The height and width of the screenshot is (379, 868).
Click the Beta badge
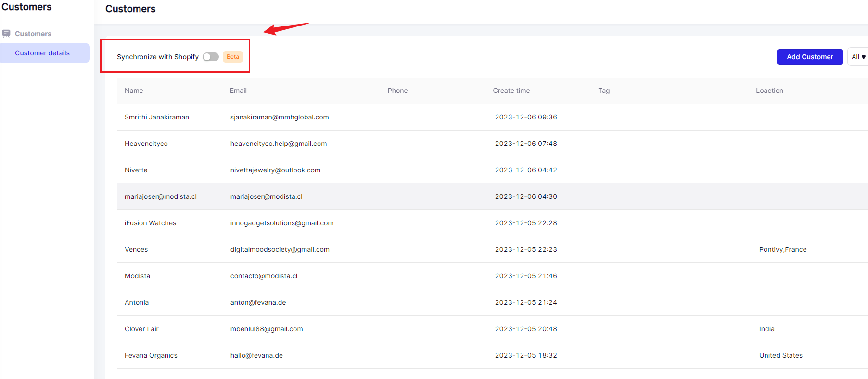tap(233, 57)
